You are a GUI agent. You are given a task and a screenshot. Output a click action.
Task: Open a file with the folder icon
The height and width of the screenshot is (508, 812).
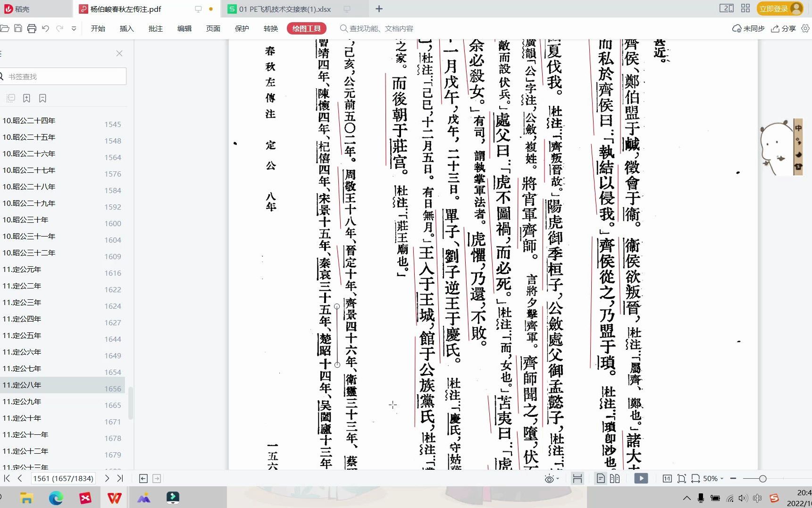(4, 28)
